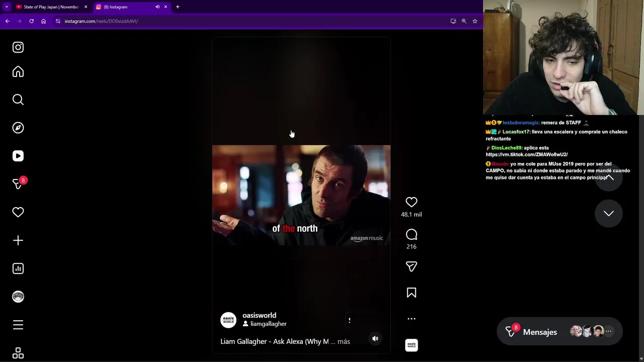Open profile avatar in the sidebar
The width and height of the screenshot is (644, 362).
coord(18,297)
